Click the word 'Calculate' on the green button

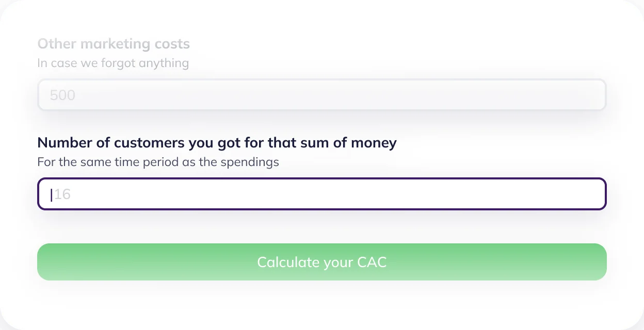(288, 262)
